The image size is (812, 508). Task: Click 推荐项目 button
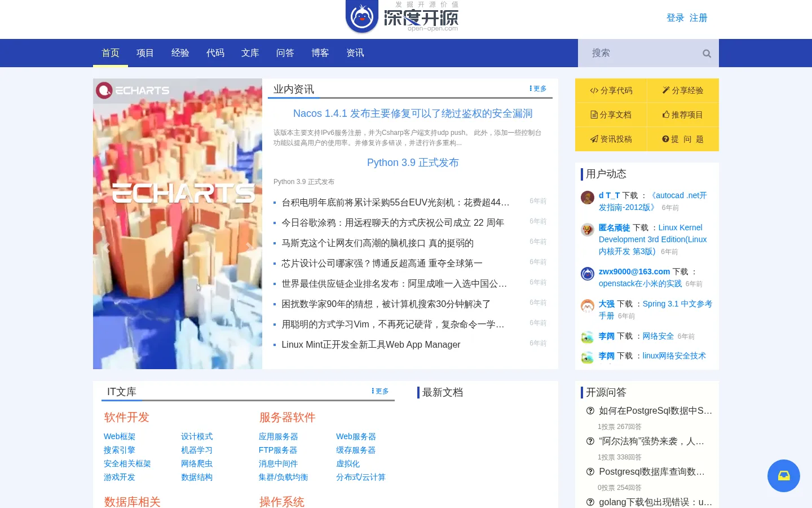pyautogui.click(x=683, y=115)
